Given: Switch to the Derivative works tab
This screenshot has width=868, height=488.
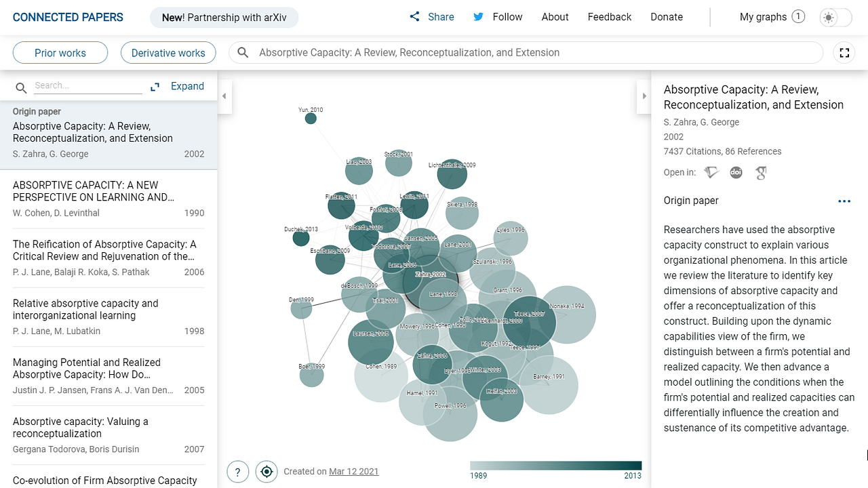Looking at the screenshot, I should click(x=167, y=52).
